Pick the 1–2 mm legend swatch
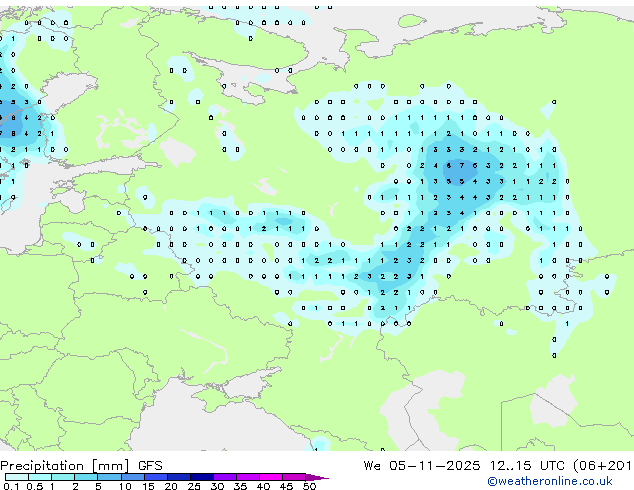 [63, 477]
